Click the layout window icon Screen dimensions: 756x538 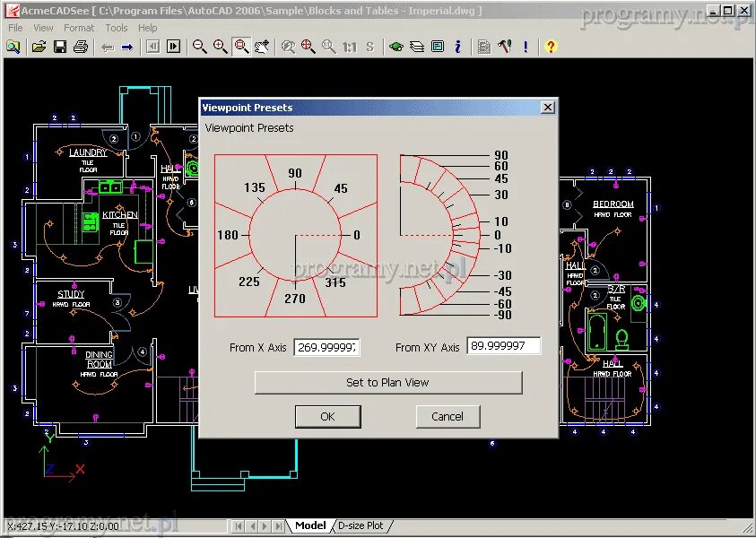(438, 47)
